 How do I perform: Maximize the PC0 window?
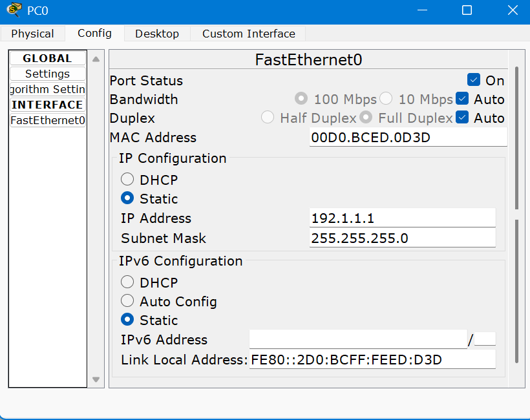(467, 10)
